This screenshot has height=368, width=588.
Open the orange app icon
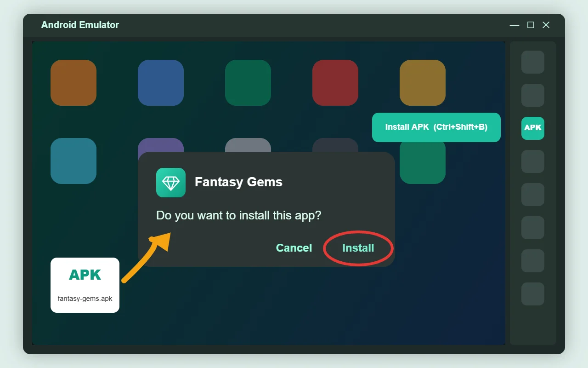click(73, 83)
